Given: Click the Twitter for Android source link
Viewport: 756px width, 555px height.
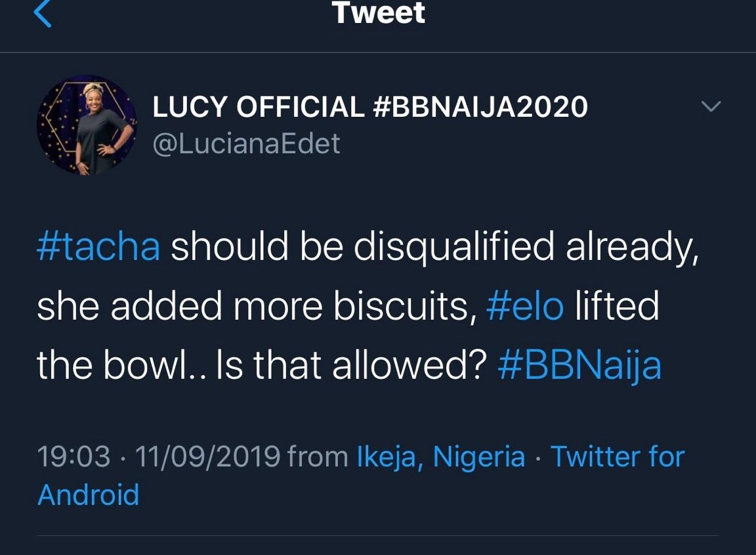Looking at the screenshot, I should [x=617, y=457].
